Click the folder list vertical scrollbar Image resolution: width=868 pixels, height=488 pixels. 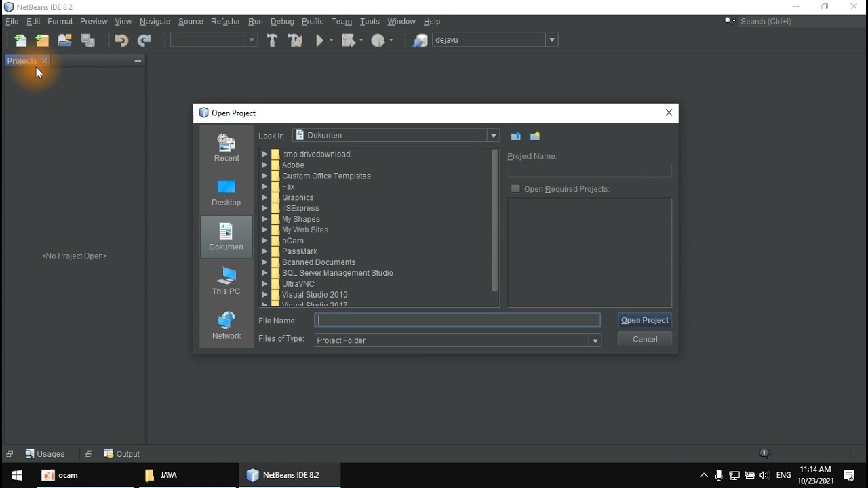pos(495,221)
